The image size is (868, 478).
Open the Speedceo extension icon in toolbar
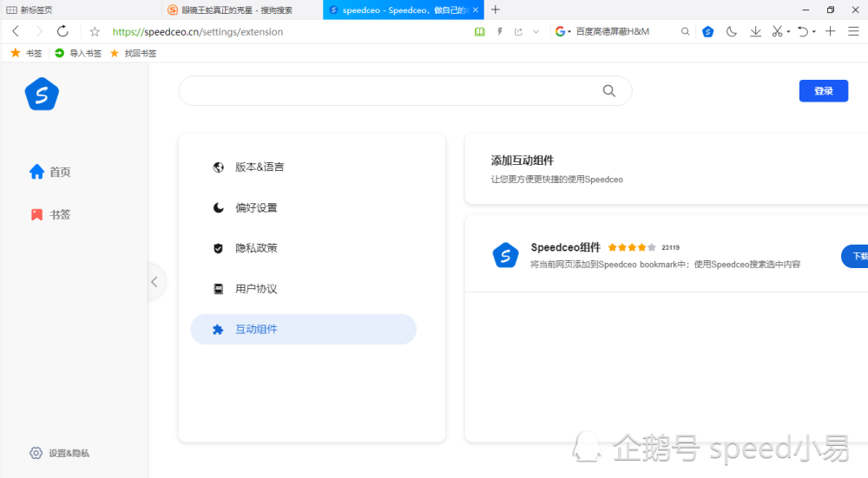(708, 32)
